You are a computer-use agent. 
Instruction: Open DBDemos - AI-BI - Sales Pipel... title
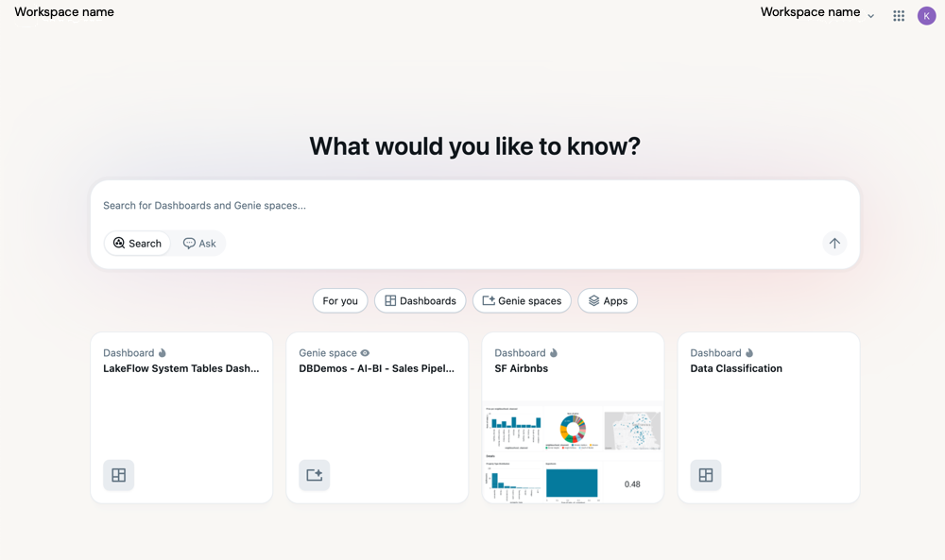pyautogui.click(x=377, y=368)
